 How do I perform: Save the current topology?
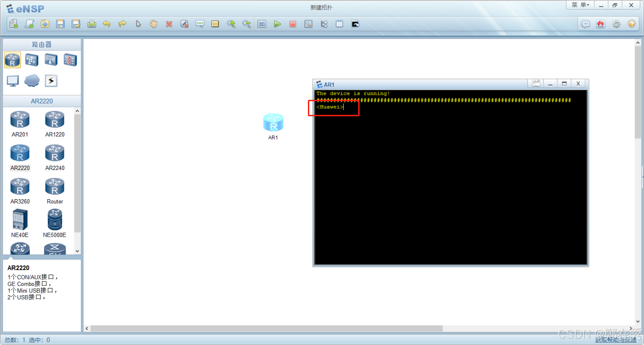(x=60, y=24)
